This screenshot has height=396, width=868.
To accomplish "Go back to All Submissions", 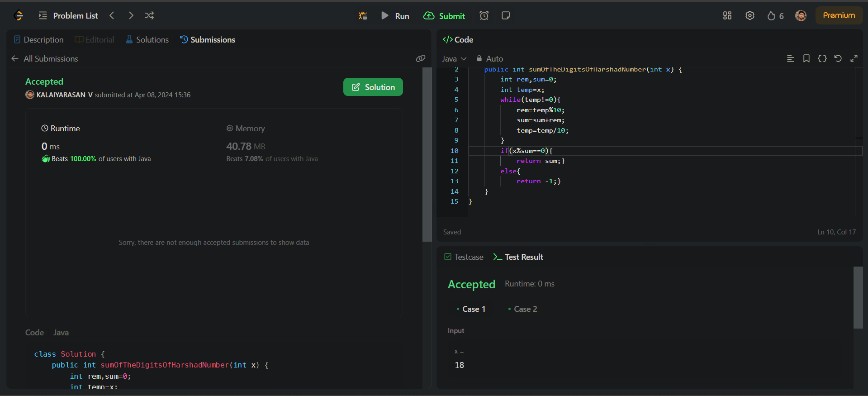I will (x=45, y=59).
